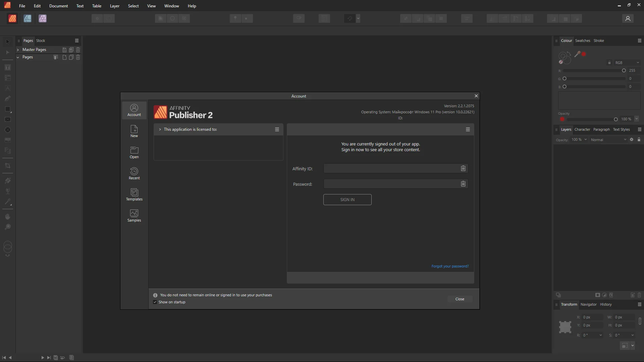Open the Templates section
The image size is (644, 362).
pyautogui.click(x=134, y=194)
